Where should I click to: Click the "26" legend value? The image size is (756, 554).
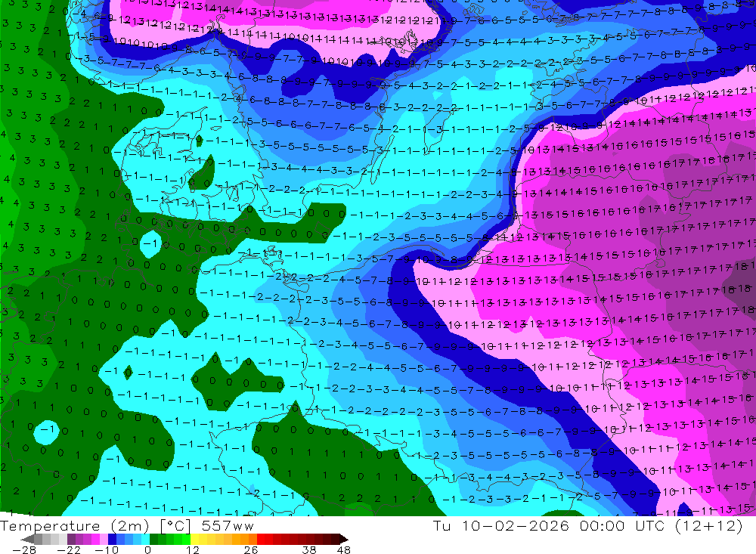251,549
